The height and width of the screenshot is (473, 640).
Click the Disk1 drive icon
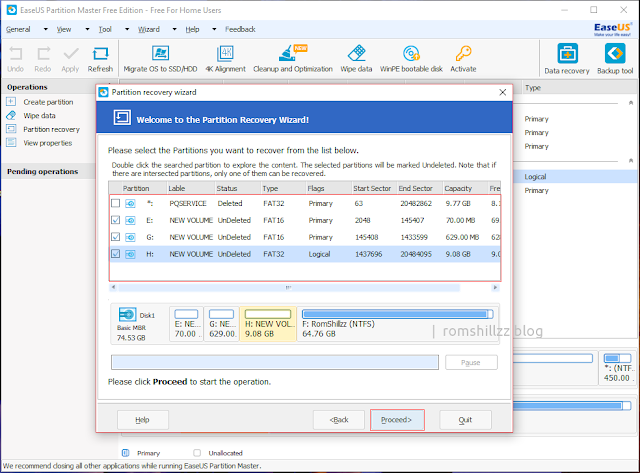click(x=127, y=315)
